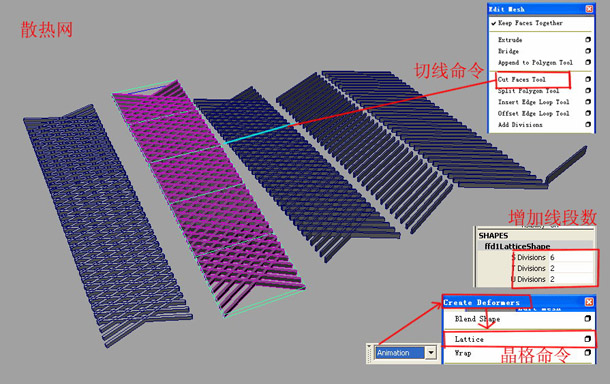Click the U Divisions value field
This screenshot has height=384, width=610.
(x=571, y=279)
